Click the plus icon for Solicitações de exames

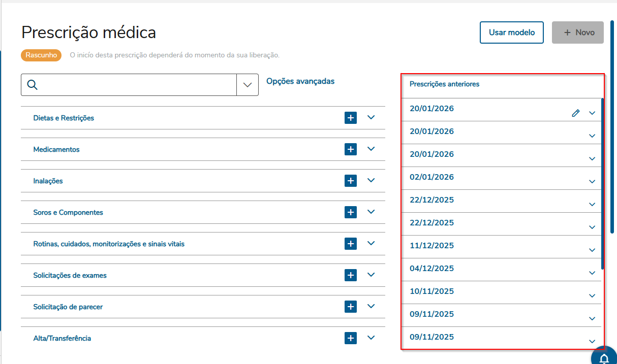(351, 275)
